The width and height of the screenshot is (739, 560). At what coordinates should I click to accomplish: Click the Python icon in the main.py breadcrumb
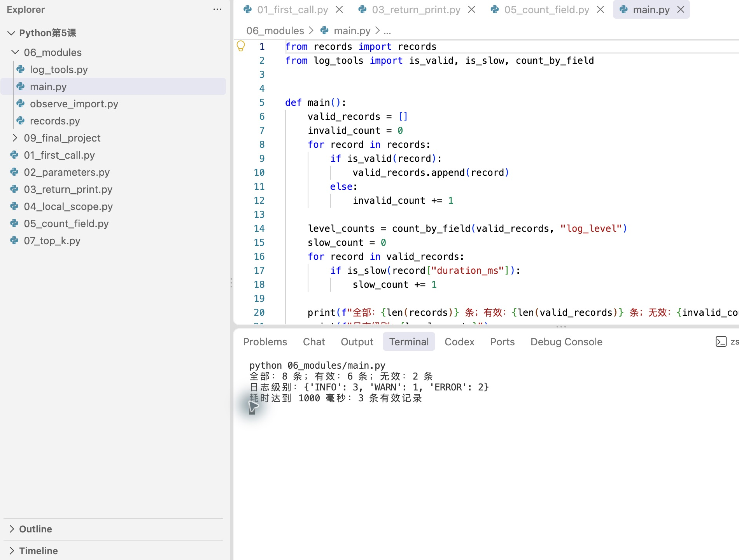pos(324,30)
